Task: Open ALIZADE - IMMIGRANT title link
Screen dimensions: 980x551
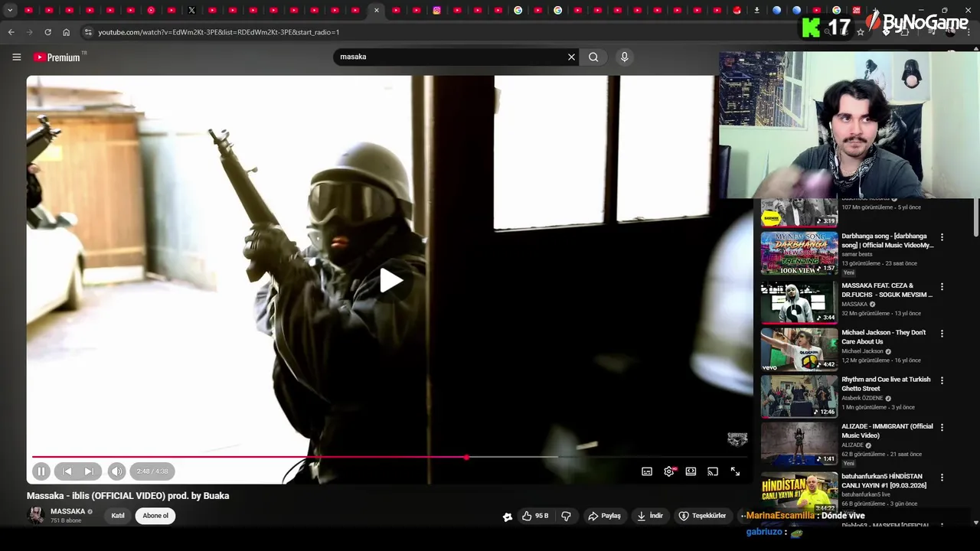Action: tap(887, 430)
